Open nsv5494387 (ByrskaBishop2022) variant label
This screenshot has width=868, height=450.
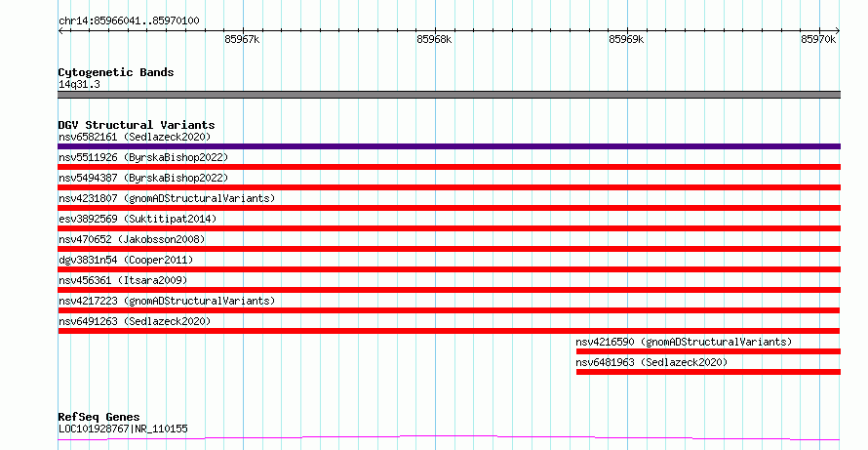[x=143, y=178]
